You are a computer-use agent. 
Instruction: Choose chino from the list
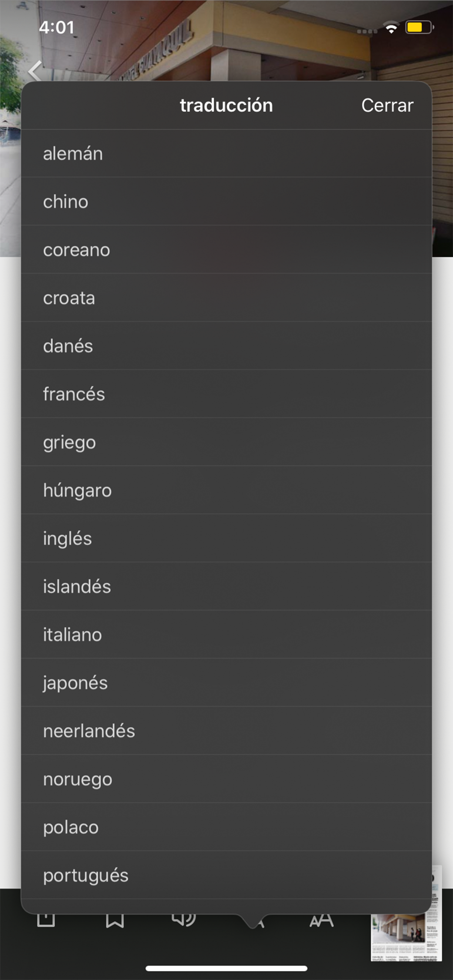click(226, 201)
